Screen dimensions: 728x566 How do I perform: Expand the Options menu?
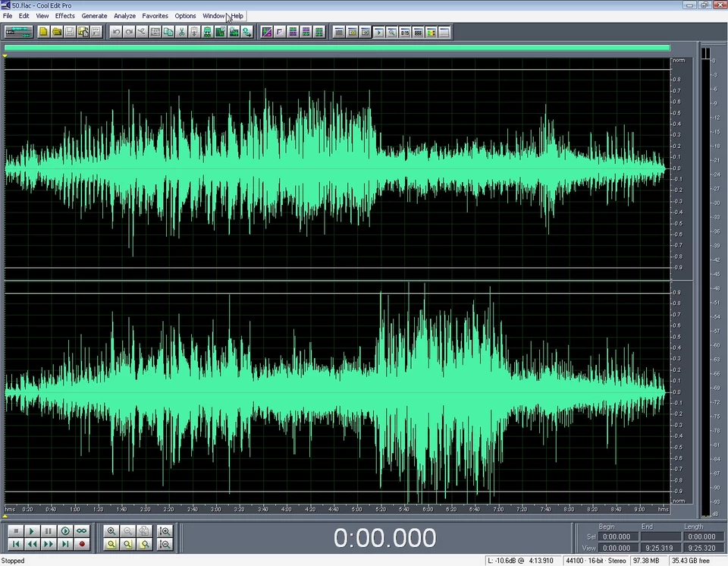coord(185,16)
